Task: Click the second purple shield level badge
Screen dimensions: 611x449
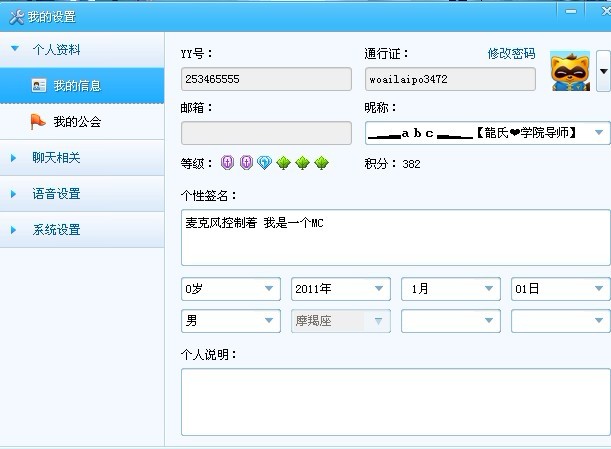Action: [246, 163]
